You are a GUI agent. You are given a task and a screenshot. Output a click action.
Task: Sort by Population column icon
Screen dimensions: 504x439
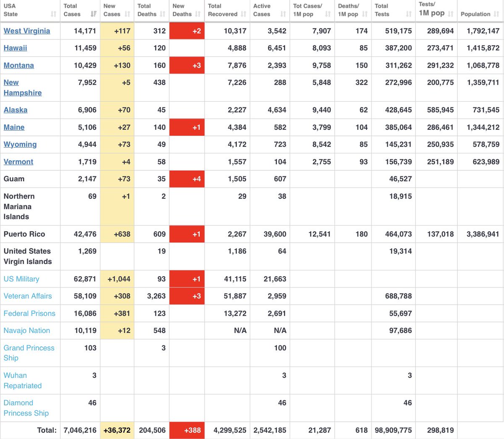pos(496,14)
